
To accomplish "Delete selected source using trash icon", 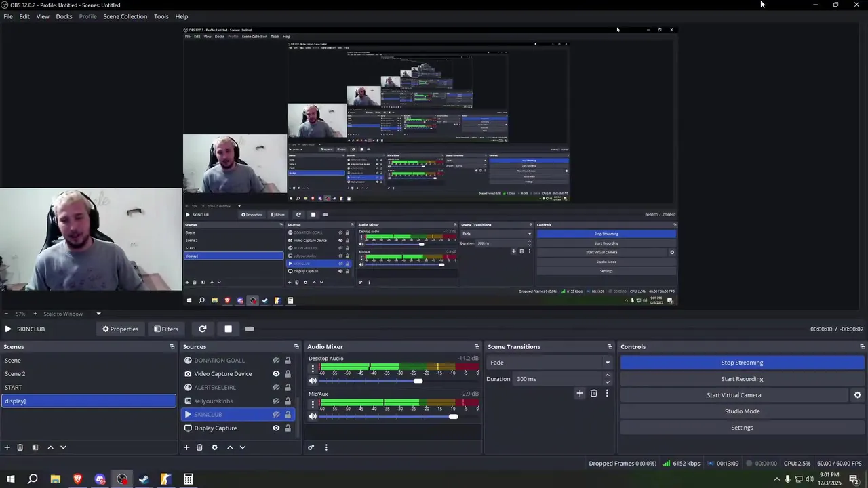I will coord(199,447).
